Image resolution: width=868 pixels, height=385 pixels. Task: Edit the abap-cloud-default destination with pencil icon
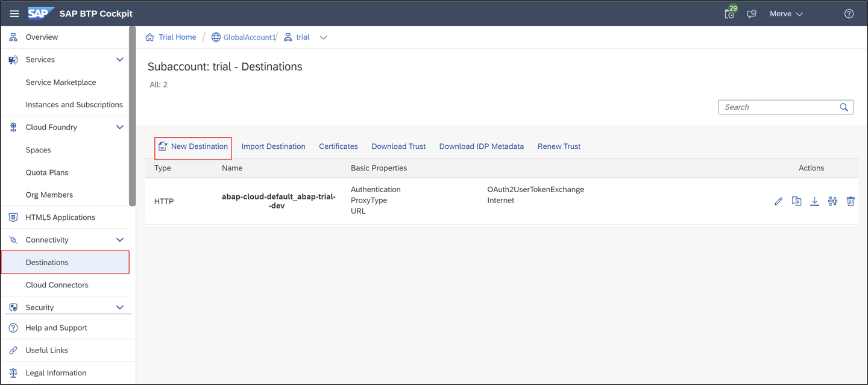click(x=778, y=201)
